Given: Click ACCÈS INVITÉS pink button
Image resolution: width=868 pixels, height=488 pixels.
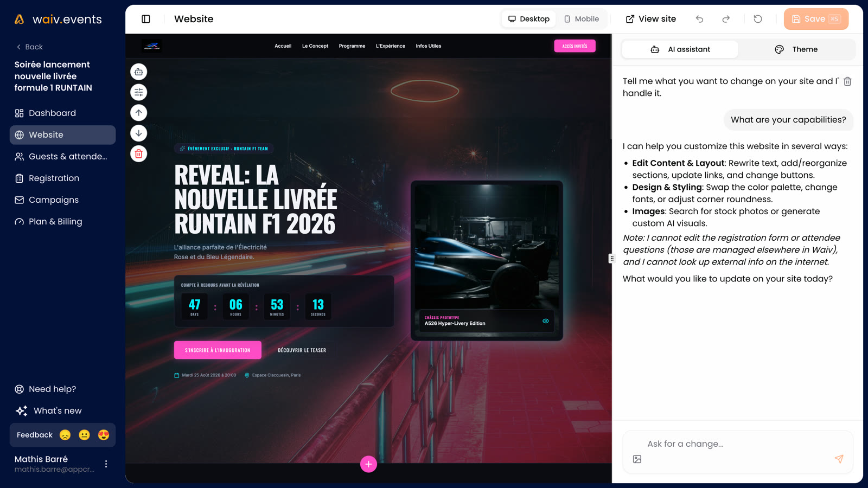Looking at the screenshot, I should [575, 46].
